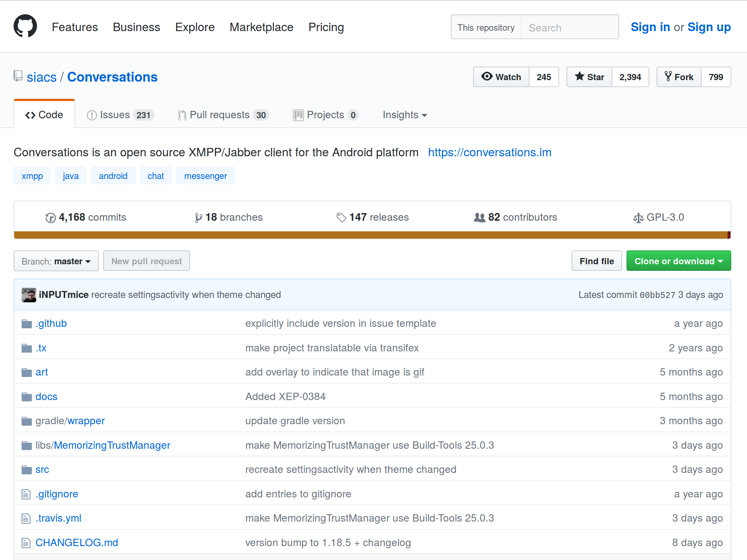The width and height of the screenshot is (747, 560).
Task: Click the src folder icon
Action: (27, 470)
